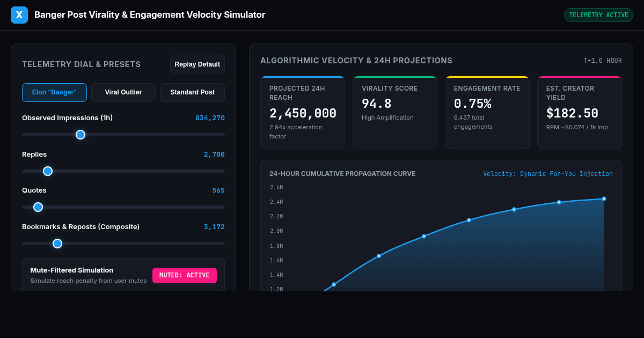Select the Viral Outlier preset
The width and height of the screenshot is (644, 338).
(123, 92)
